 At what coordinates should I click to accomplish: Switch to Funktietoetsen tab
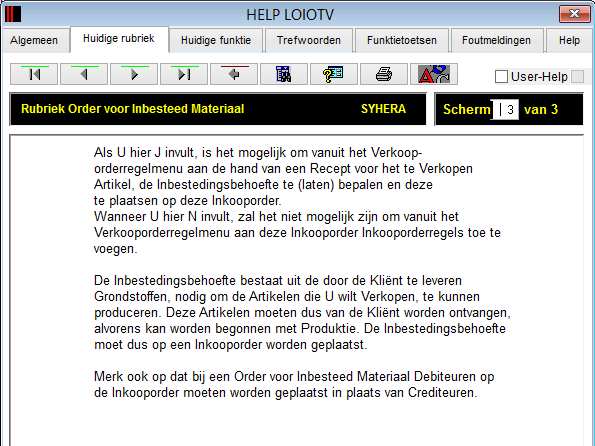[402, 40]
